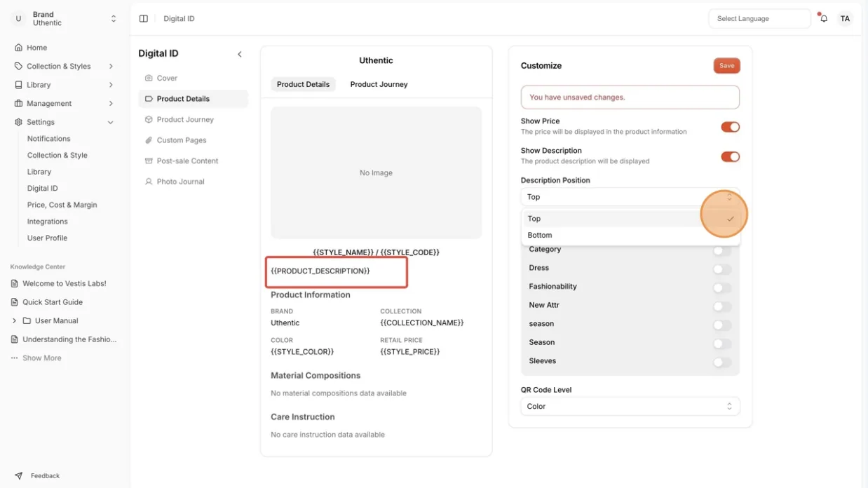Open the Brand Uthentic switcher dropdown
This screenshot has width=868, height=488.
(114, 19)
